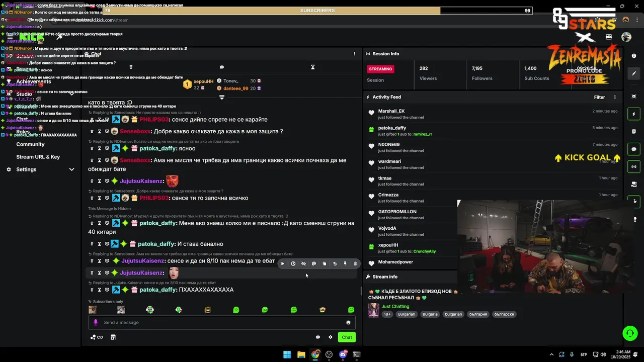Click the clock timeout icon in message toolbar
Screen dimensions: 644x362
tap(293, 263)
